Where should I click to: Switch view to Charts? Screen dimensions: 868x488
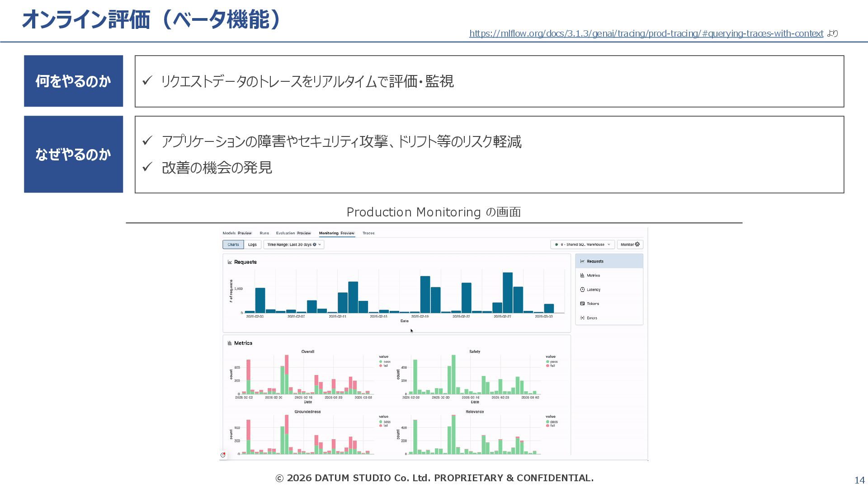233,244
